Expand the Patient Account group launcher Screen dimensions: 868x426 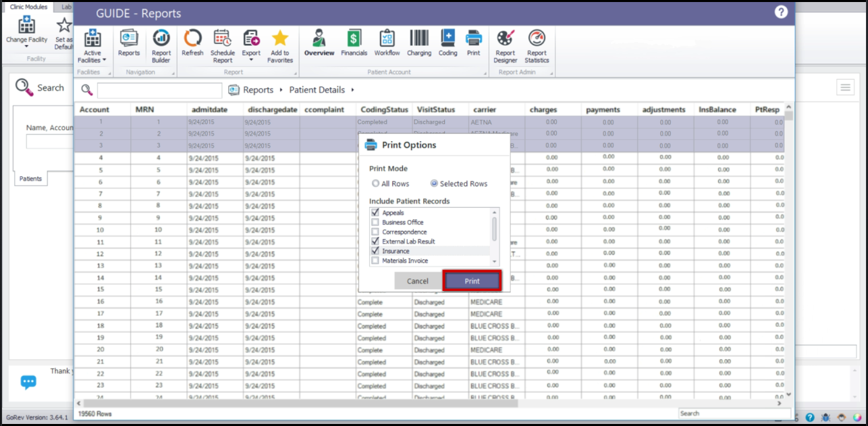pos(485,72)
